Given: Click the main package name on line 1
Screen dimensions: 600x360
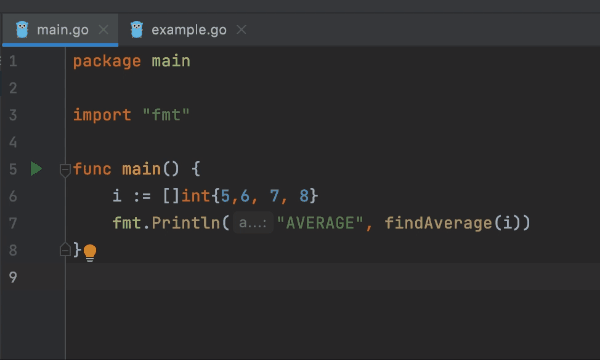Looking at the screenshot, I should coord(171,62).
